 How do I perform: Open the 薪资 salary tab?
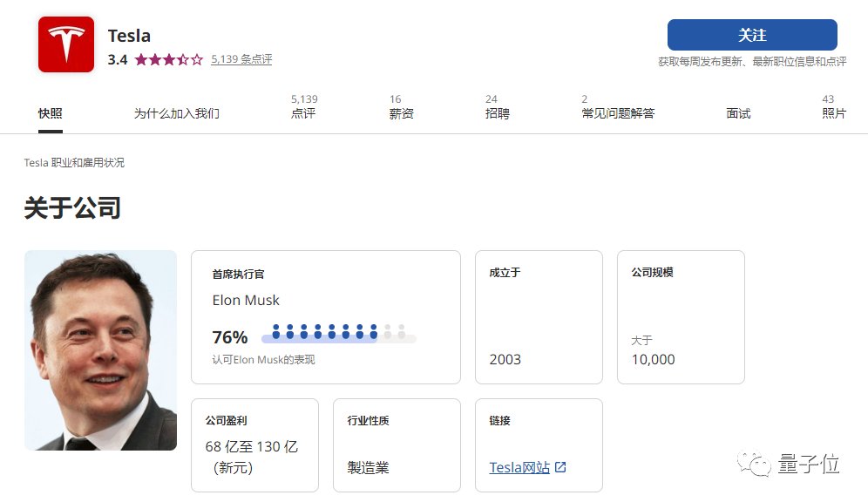click(x=401, y=112)
